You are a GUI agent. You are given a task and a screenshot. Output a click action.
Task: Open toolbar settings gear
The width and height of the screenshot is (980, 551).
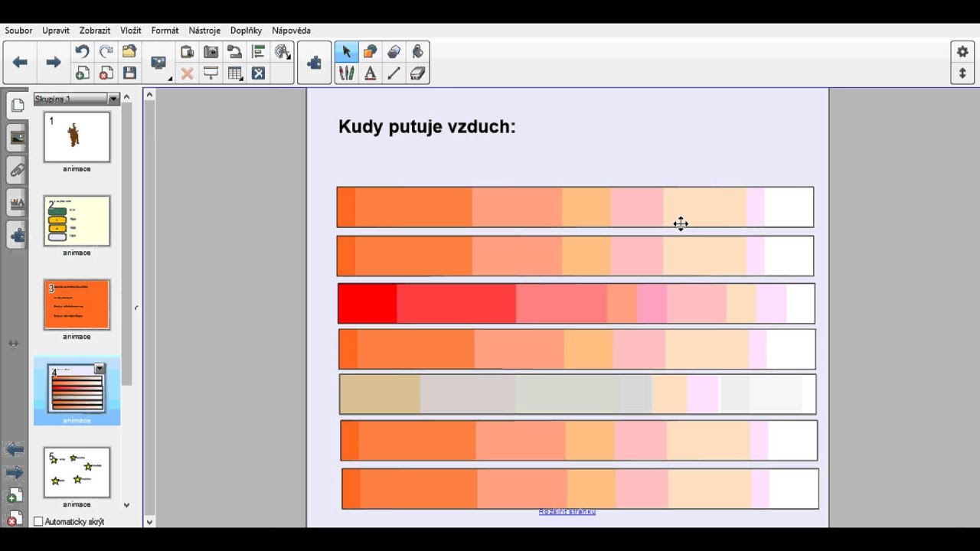click(962, 51)
